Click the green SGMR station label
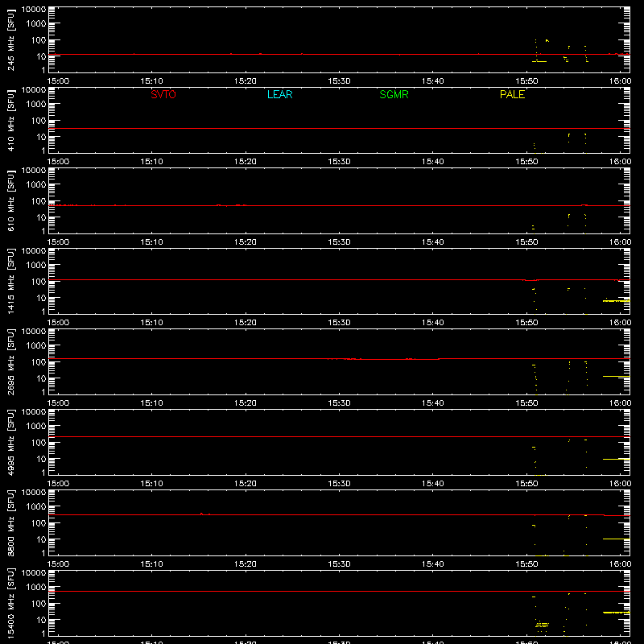The image size is (644, 644). tap(394, 94)
